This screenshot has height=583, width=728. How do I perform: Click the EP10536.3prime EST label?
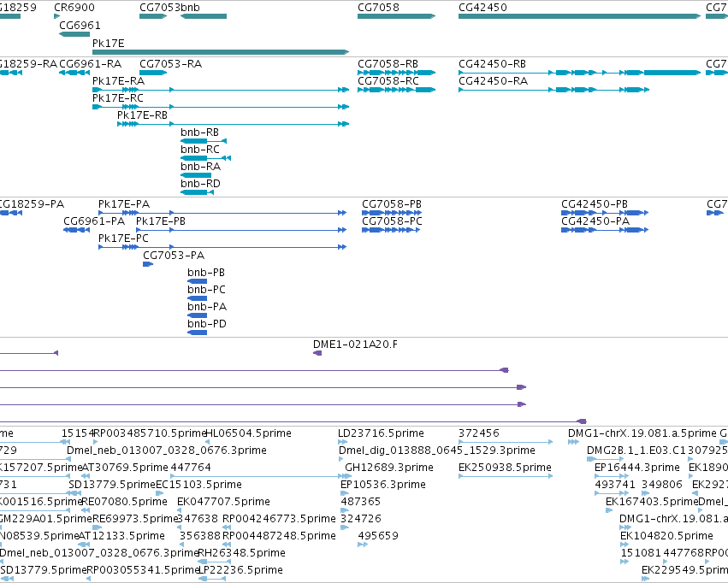(x=383, y=485)
